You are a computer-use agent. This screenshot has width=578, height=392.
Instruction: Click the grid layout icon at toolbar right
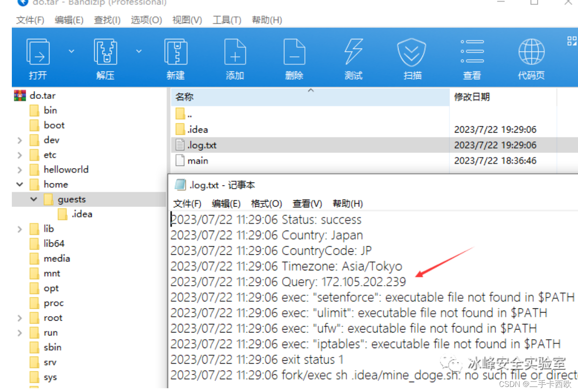(x=572, y=41)
